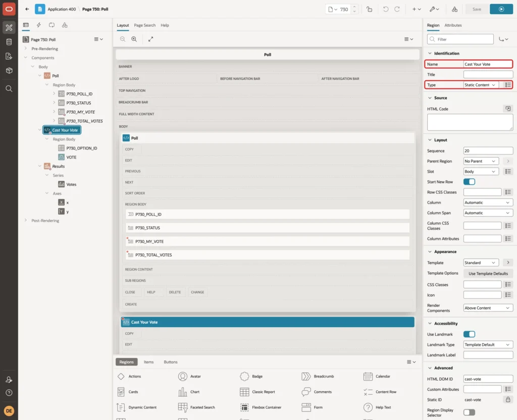
Task: Expand the Pre-Rendering tree node
Action: 26,48
